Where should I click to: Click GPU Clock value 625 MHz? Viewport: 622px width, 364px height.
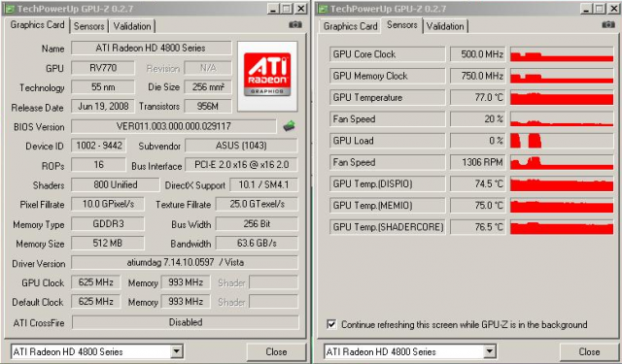click(x=95, y=282)
